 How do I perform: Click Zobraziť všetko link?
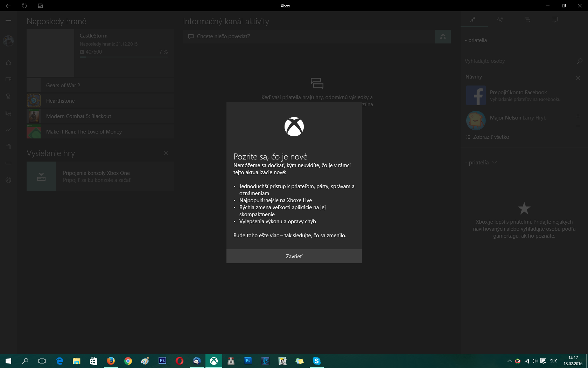pos(488,137)
